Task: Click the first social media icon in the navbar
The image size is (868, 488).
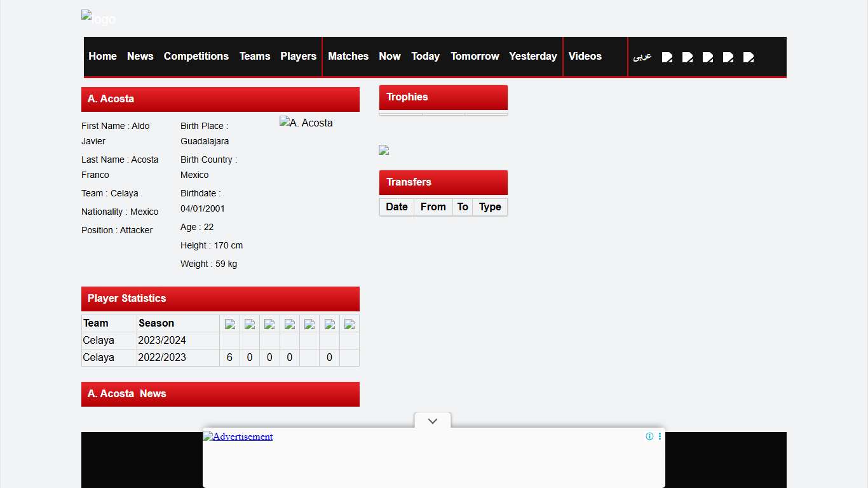Action: (x=667, y=57)
